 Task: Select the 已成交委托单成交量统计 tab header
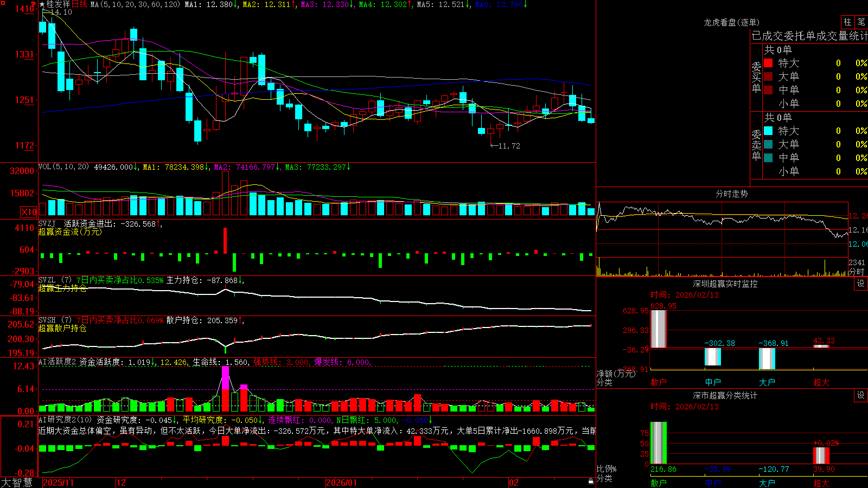(809, 36)
